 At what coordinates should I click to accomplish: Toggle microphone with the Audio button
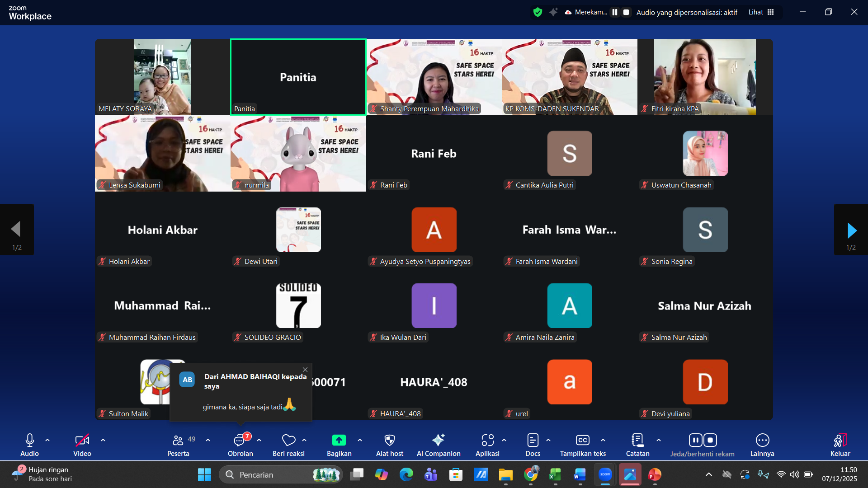[x=29, y=440]
